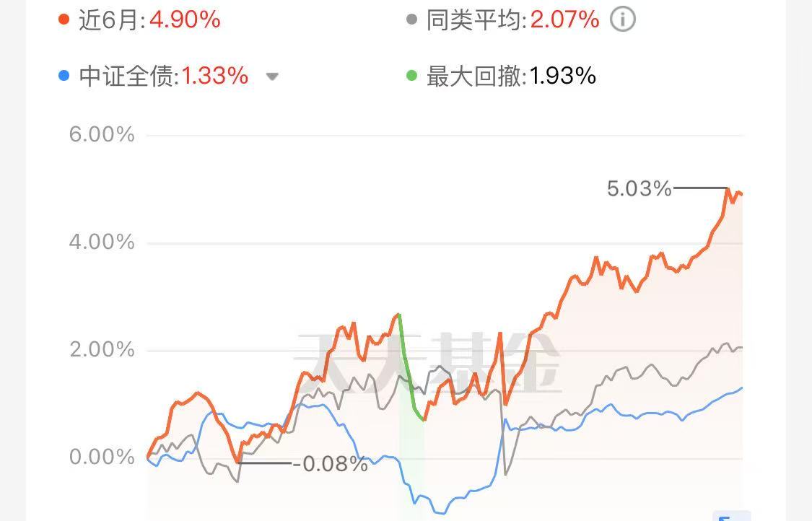The width and height of the screenshot is (812, 521).
Task: Toggle the 同类平均 2.07% legend label
Action: (513, 19)
